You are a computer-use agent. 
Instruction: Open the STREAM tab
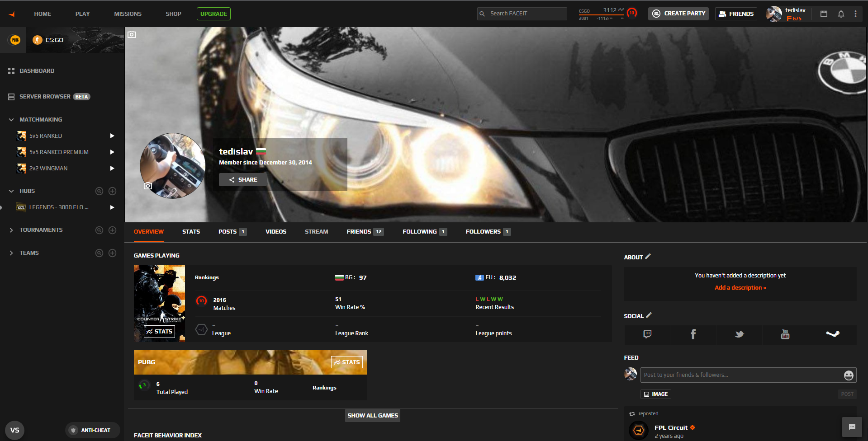pos(317,232)
